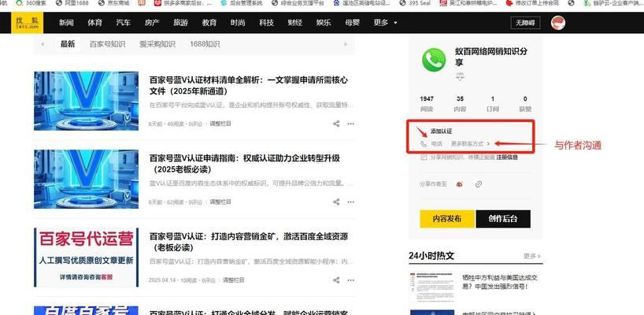Click the badge icon under the author name
This screenshot has width=644, height=315.
pyautogui.click(x=459, y=76)
